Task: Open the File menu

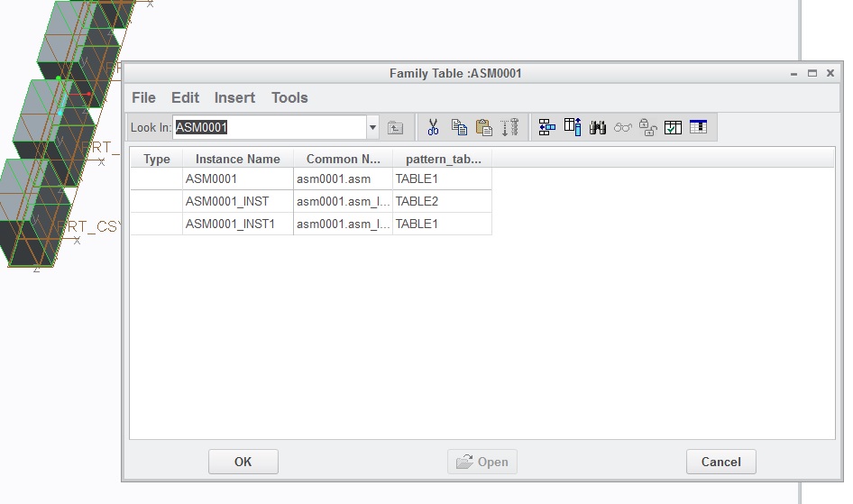Action: (x=143, y=98)
